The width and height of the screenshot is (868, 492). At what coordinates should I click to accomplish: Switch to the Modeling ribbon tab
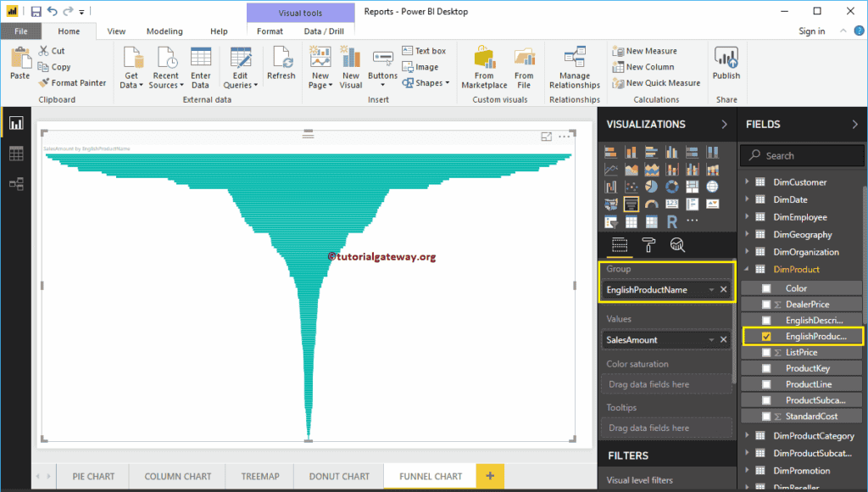164,30
